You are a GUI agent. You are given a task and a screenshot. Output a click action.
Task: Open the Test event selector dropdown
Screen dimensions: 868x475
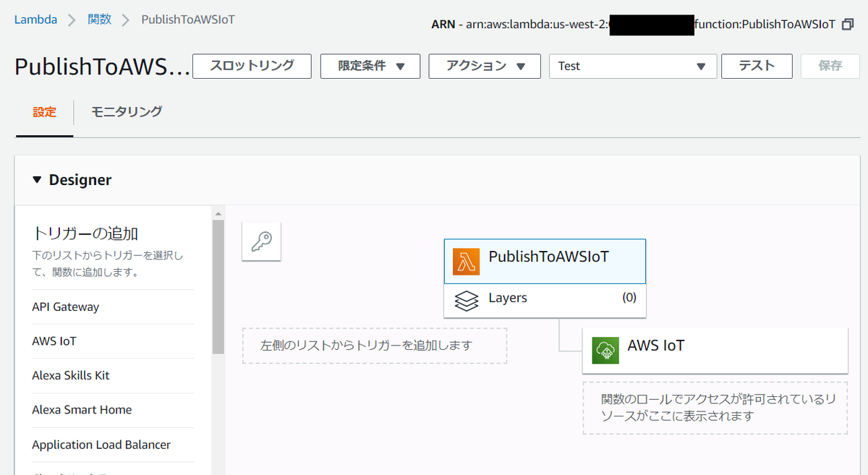pyautogui.click(x=633, y=66)
